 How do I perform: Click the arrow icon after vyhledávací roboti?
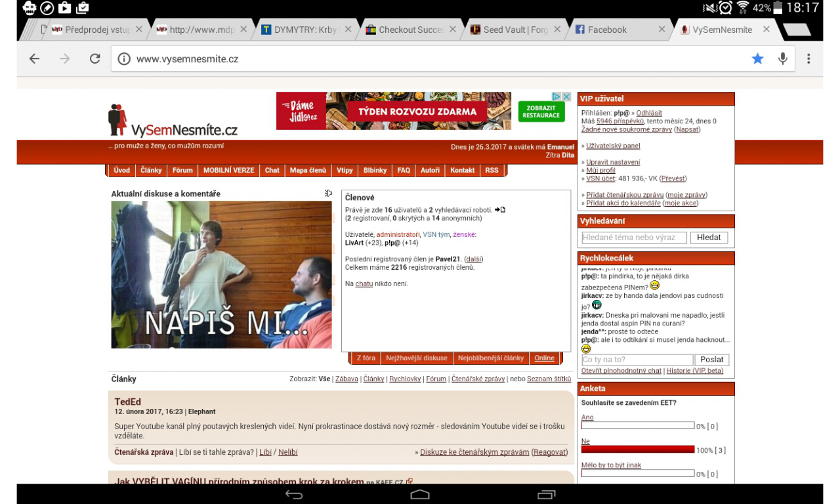(x=500, y=210)
